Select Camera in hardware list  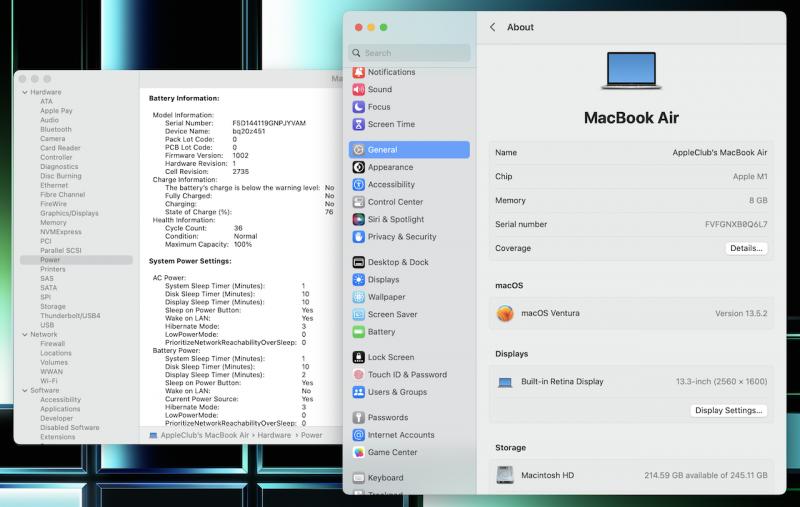coord(53,139)
